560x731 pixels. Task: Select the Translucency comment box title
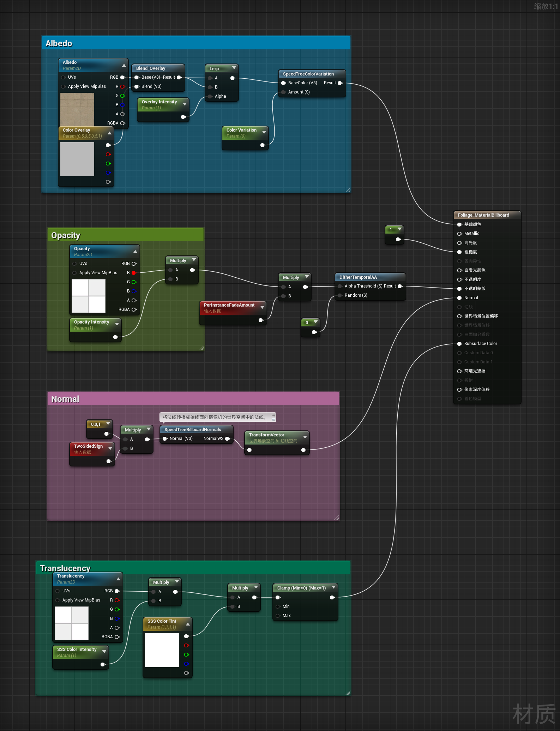coord(65,568)
